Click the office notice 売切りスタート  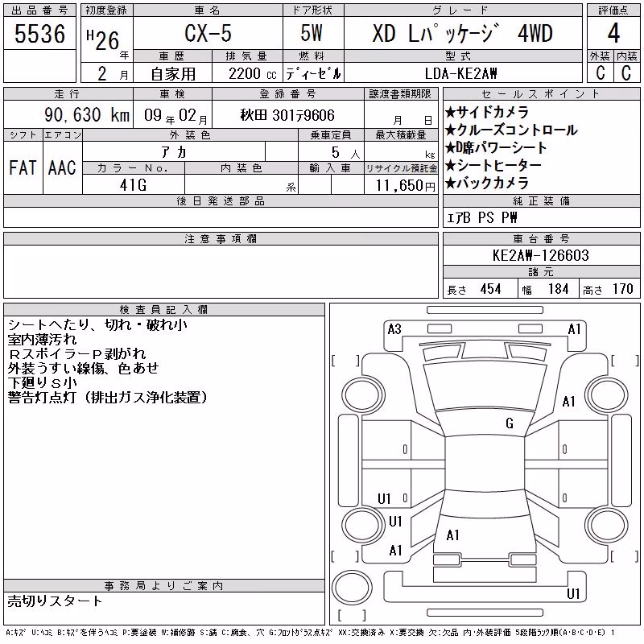click(55, 601)
